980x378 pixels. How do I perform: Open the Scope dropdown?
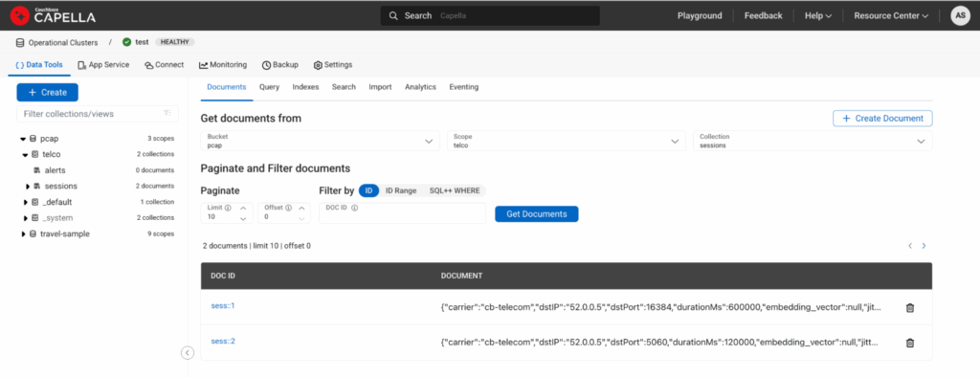(x=567, y=141)
